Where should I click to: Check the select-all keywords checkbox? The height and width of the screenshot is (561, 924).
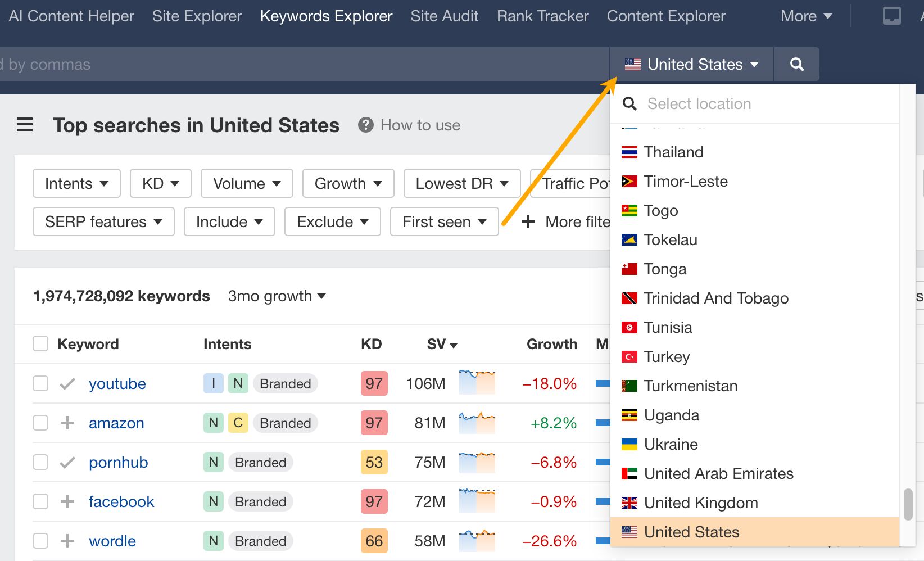(40, 343)
